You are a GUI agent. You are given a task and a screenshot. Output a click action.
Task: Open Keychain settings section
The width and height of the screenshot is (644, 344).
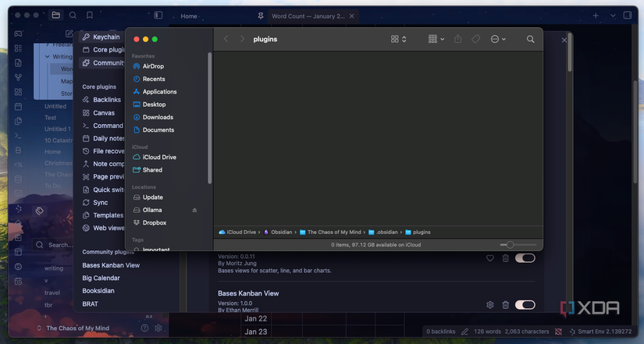[x=101, y=37]
